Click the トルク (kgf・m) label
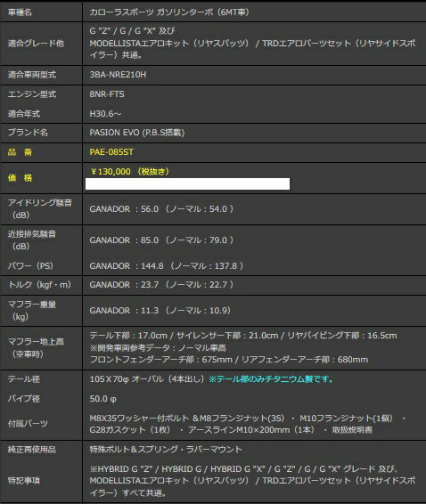 39,284
